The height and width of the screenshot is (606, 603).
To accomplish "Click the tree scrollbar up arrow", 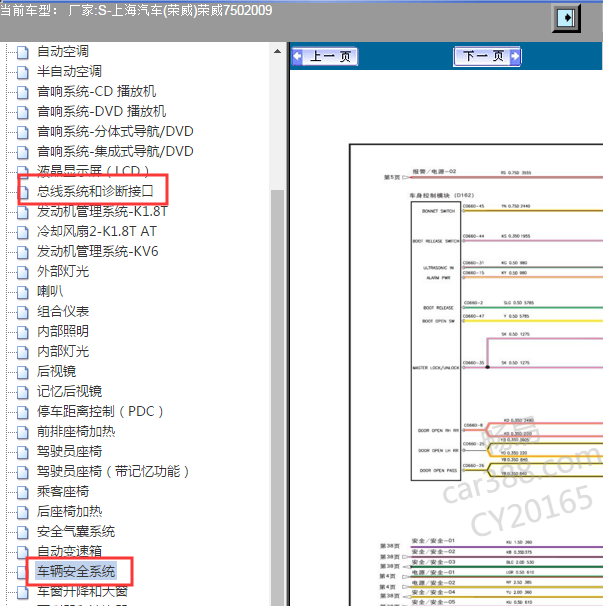I will 277,51.
